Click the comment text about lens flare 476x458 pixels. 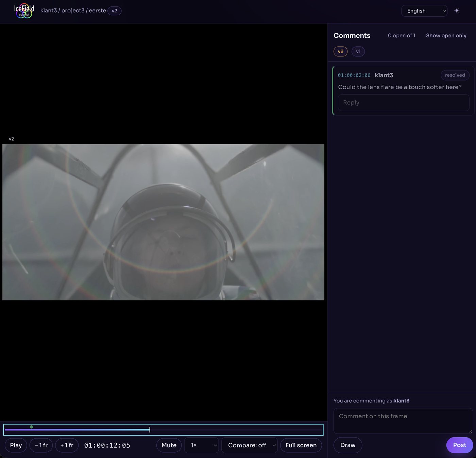click(400, 87)
